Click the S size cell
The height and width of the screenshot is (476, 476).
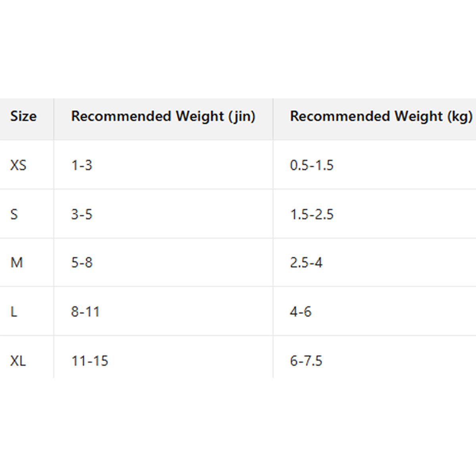14,215
